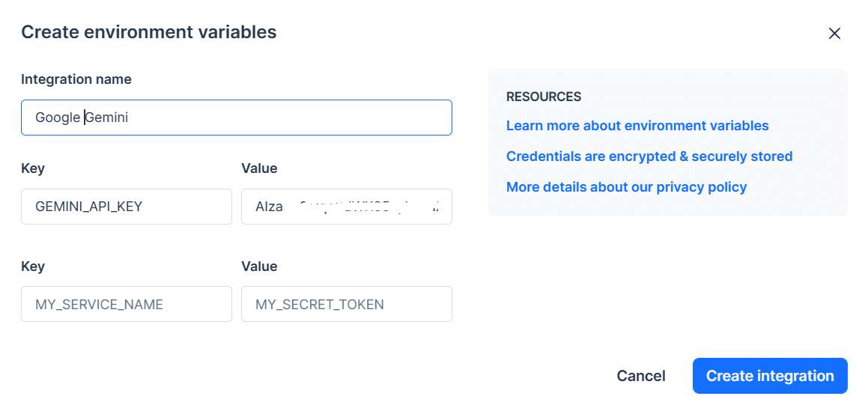Click the Key label above GEMINI_API_KEY
868x405 pixels.
click(33, 168)
